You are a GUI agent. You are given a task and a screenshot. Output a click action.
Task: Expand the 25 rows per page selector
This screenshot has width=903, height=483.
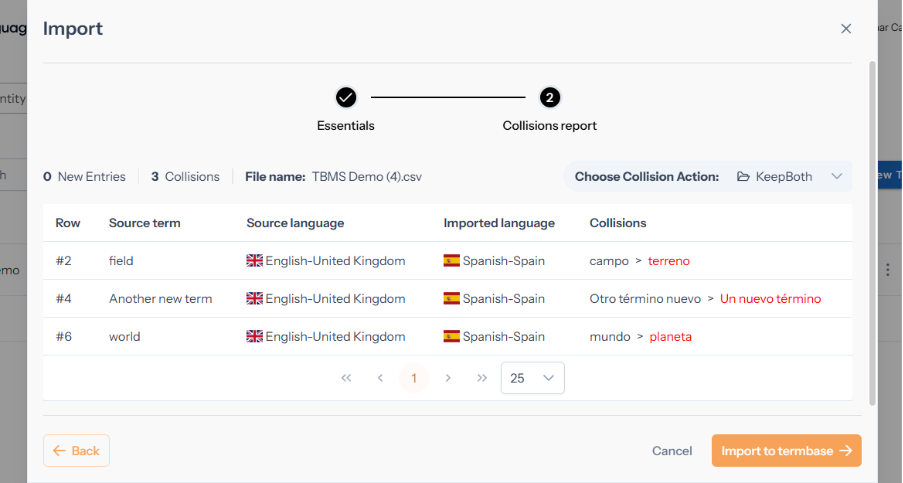click(532, 378)
